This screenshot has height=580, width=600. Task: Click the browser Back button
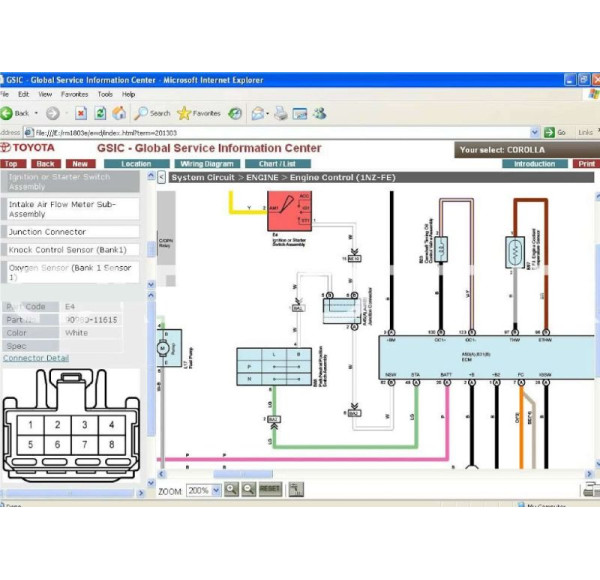[x=16, y=113]
